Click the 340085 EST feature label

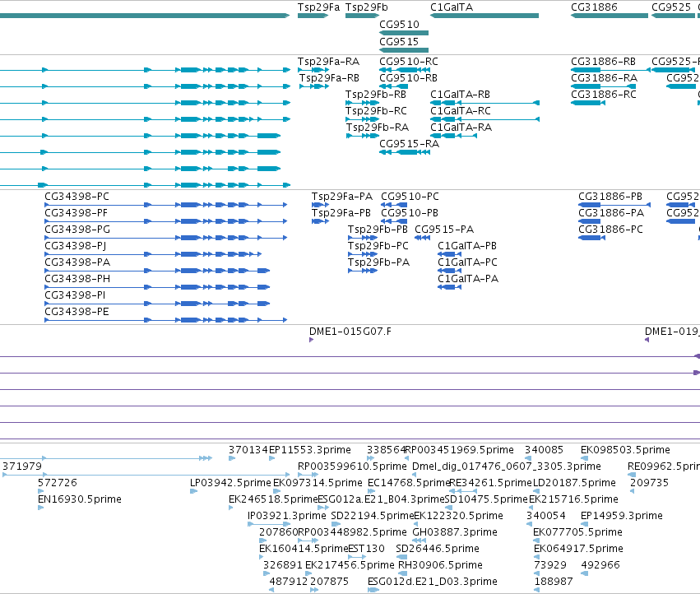(x=545, y=450)
